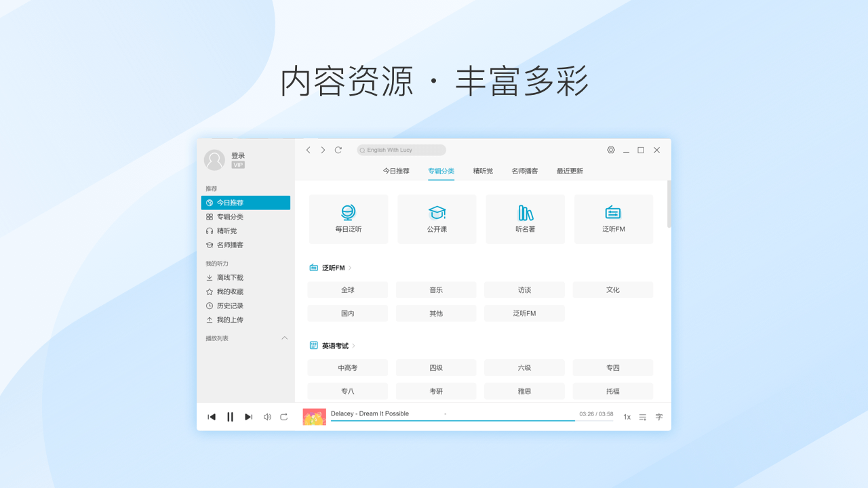Toggle subtitles with the 字 icon
Viewport: 868px width, 488px height.
(x=659, y=418)
